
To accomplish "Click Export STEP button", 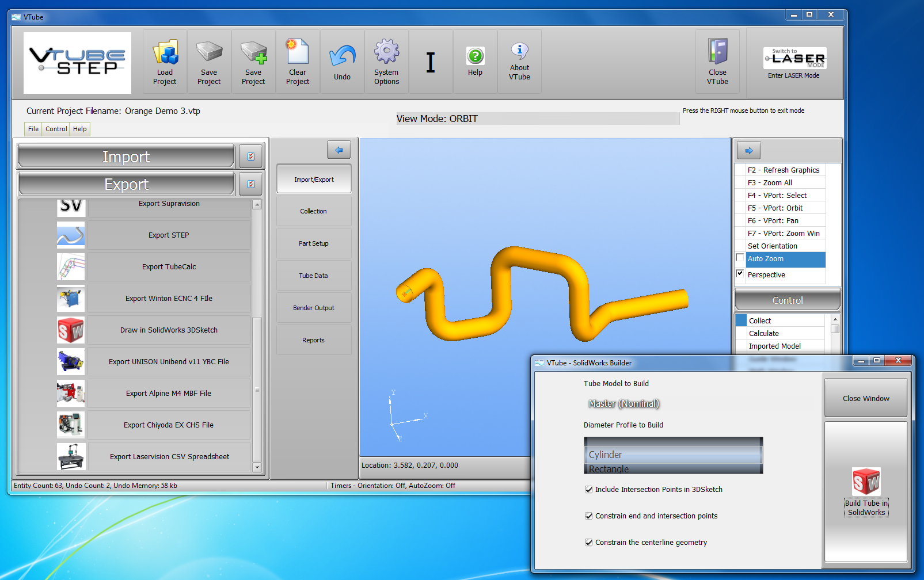I will [169, 235].
